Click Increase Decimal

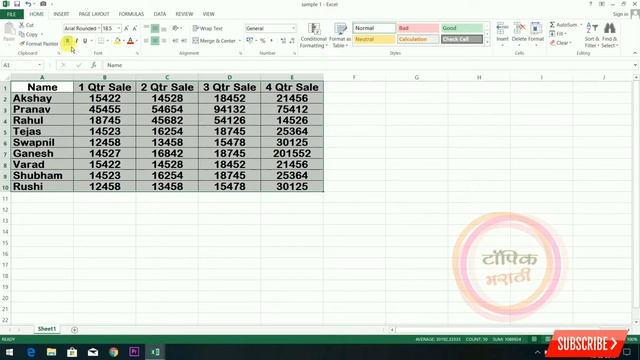point(283,41)
